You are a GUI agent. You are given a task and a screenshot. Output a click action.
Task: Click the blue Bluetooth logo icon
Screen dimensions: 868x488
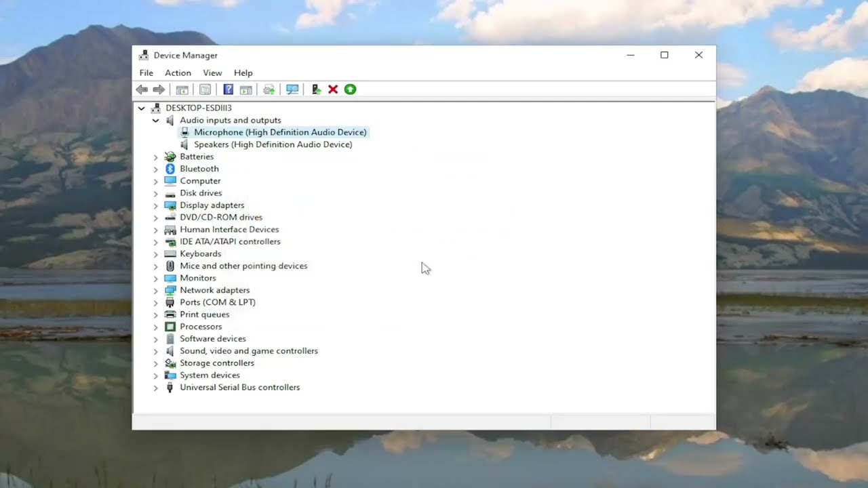170,169
